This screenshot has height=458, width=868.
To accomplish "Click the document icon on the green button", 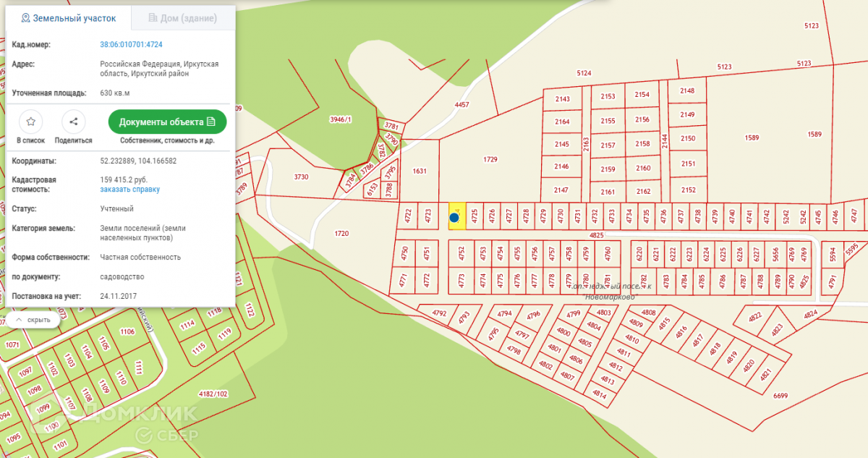I will tap(211, 122).
